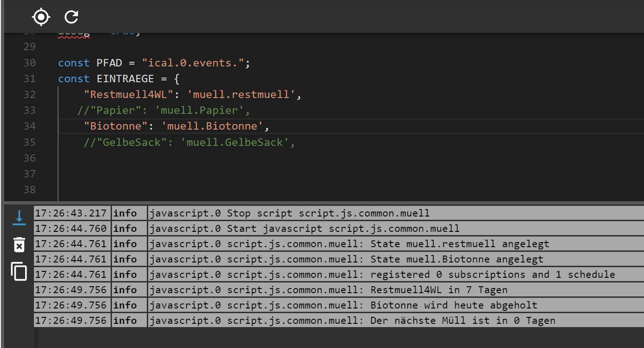Select log row "Stop script script.js.common.muell"

click(339, 213)
